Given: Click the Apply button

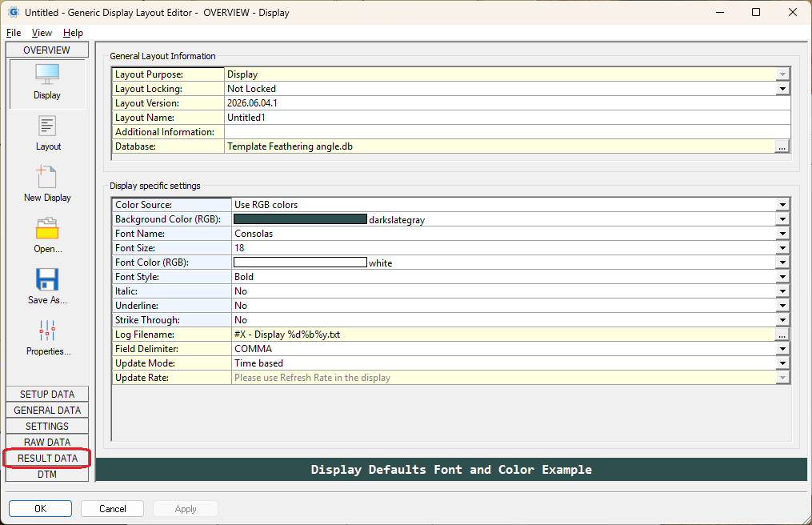Looking at the screenshot, I should pos(186,508).
